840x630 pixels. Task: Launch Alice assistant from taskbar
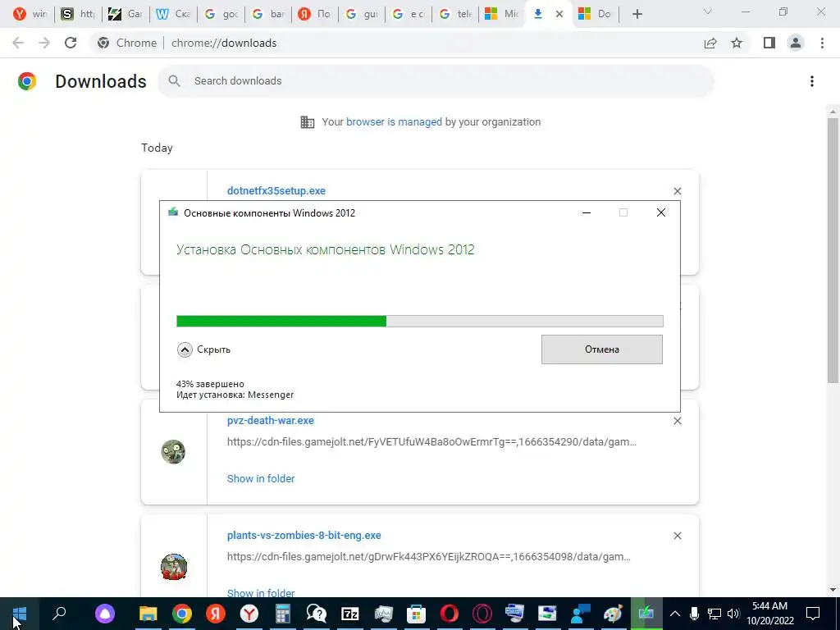point(105,614)
